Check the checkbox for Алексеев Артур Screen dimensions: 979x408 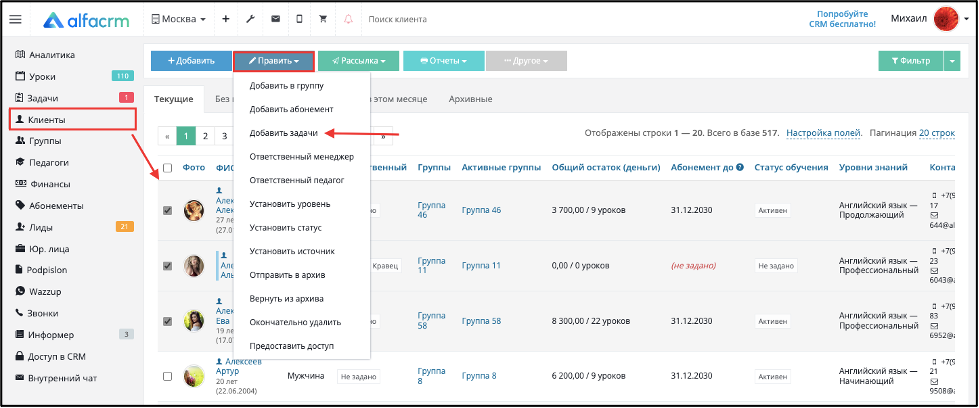(x=167, y=376)
